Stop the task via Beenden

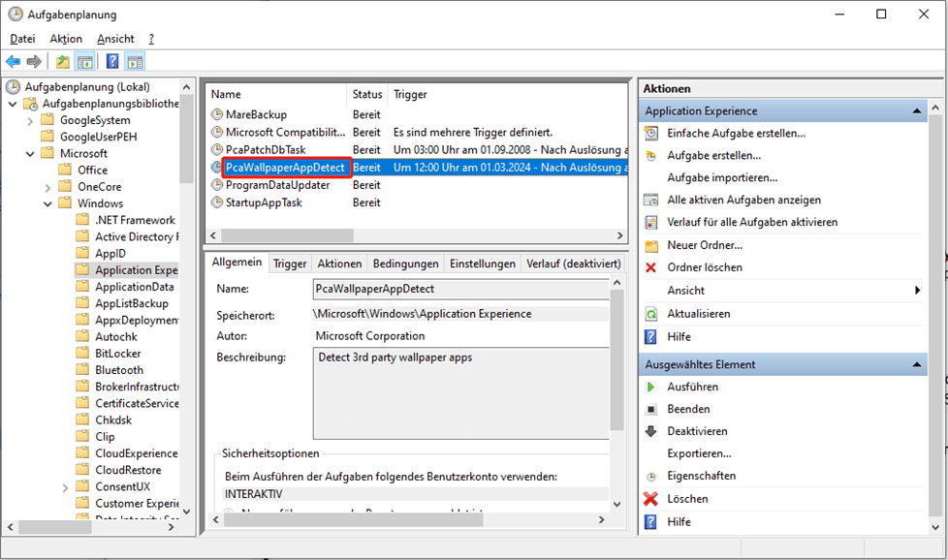(688, 409)
